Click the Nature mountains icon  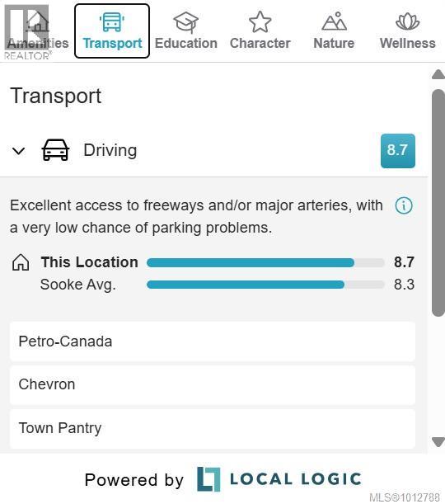(x=334, y=21)
